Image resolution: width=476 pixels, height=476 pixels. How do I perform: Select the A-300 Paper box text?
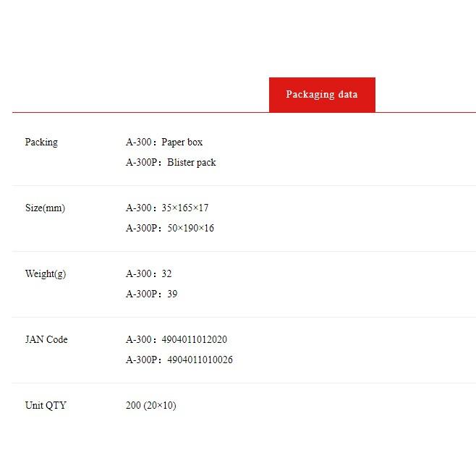coord(164,142)
